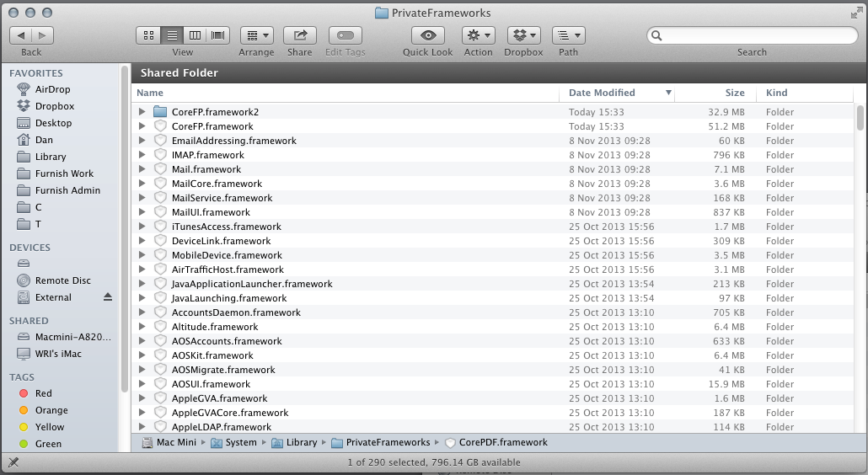The width and height of the screenshot is (868, 475).
Task: Open the T folder in sidebar
Action: (x=38, y=224)
